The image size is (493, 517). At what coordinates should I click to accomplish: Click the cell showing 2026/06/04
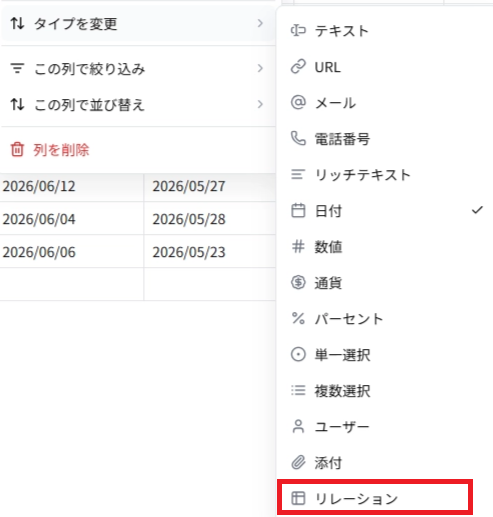pyautogui.click(x=72, y=219)
